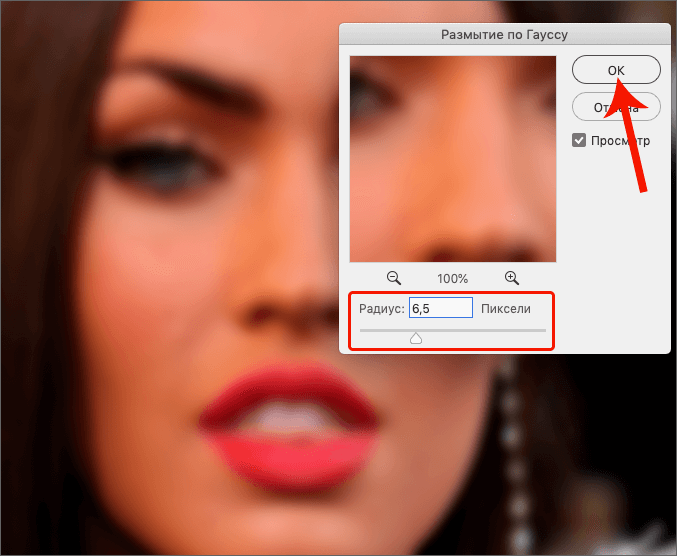Click the eye on the background canvas

pyautogui.click(x=169, y=167)
